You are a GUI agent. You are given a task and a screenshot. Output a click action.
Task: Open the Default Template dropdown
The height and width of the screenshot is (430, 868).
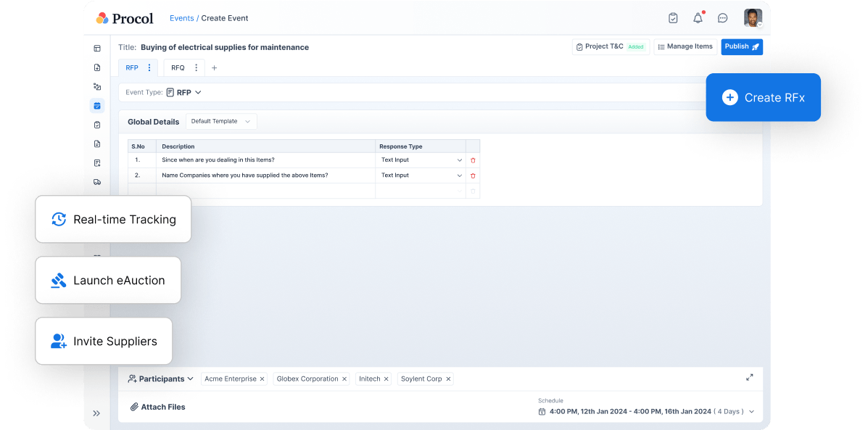coord(221,121)
